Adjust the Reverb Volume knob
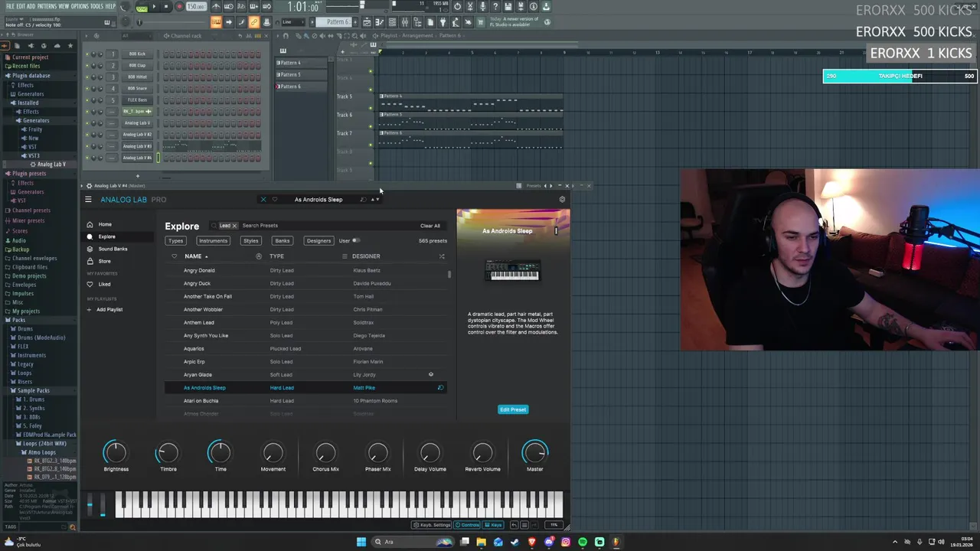The width and height of the screenshot is (980, 551). tap(482, 453)
